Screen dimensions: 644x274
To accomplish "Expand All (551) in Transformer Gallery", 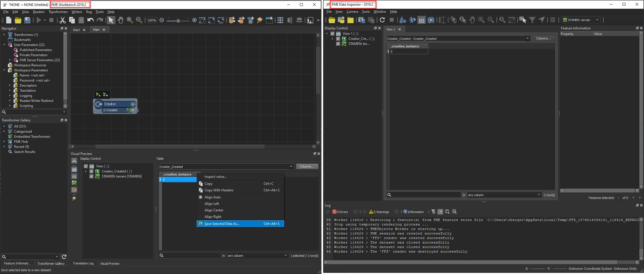I will coord(4,126).
